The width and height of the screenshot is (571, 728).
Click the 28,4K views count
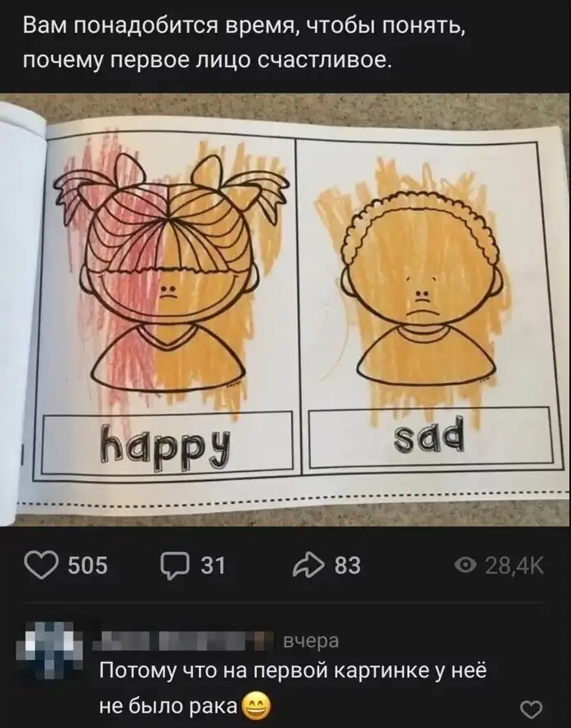pos(514,565)
